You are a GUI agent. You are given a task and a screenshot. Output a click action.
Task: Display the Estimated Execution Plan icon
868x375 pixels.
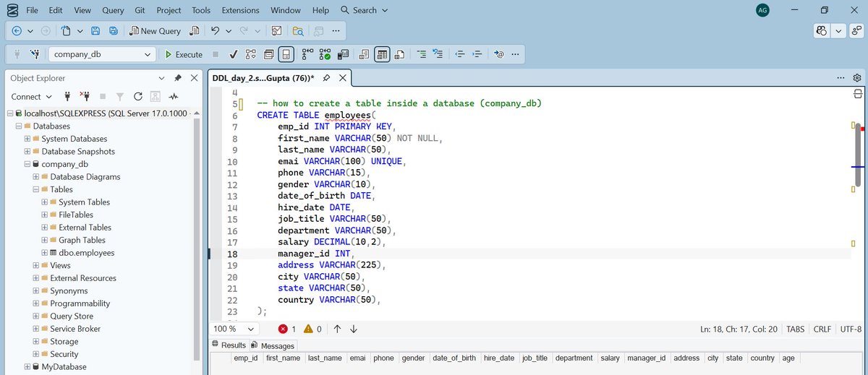(251, 54)
